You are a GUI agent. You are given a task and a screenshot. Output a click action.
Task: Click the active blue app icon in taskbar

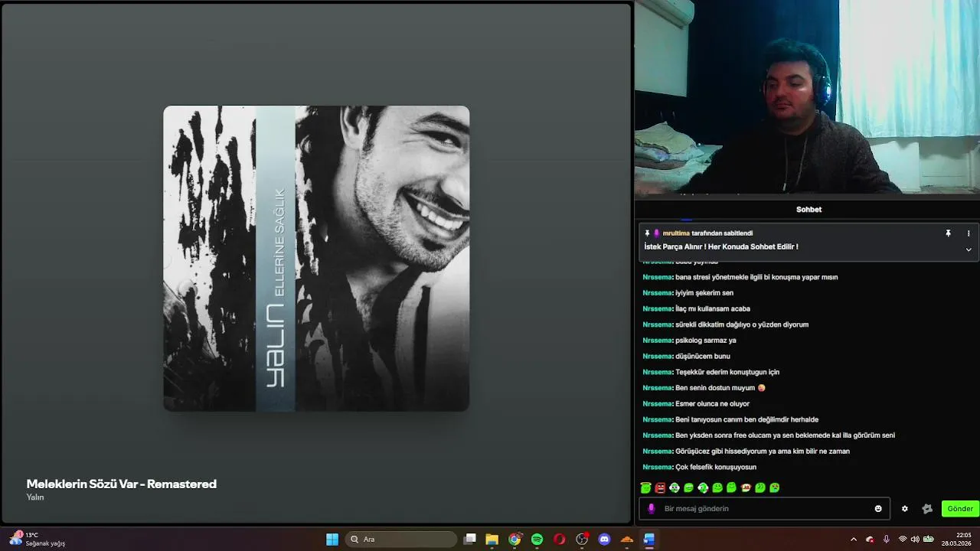click(649, 540)
